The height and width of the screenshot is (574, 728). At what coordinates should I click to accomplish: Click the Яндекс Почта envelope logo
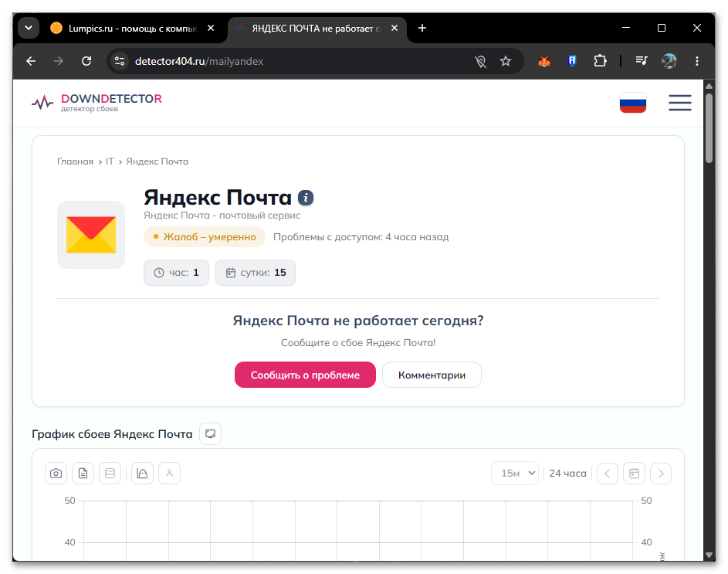click(x=91, y=235)
